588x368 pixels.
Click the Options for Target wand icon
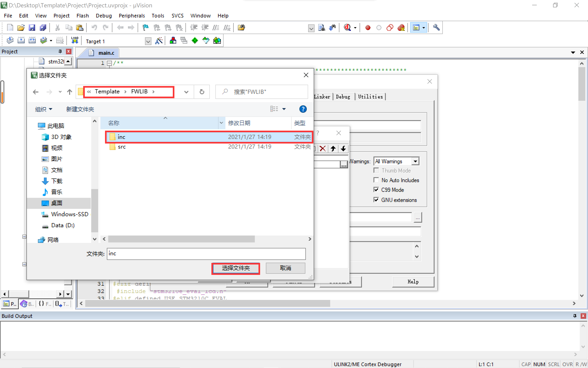(159, 41)
